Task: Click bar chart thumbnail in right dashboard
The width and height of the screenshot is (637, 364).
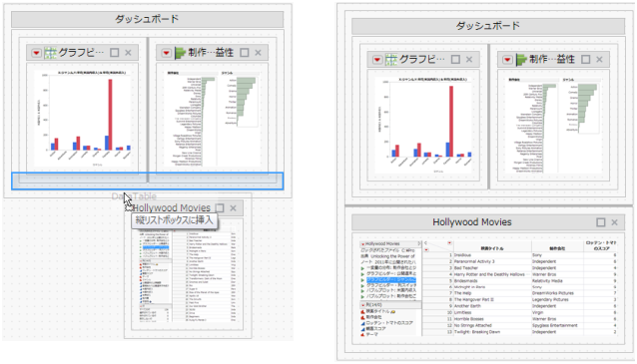Action: pyautogui.click(x=423, y=125)
